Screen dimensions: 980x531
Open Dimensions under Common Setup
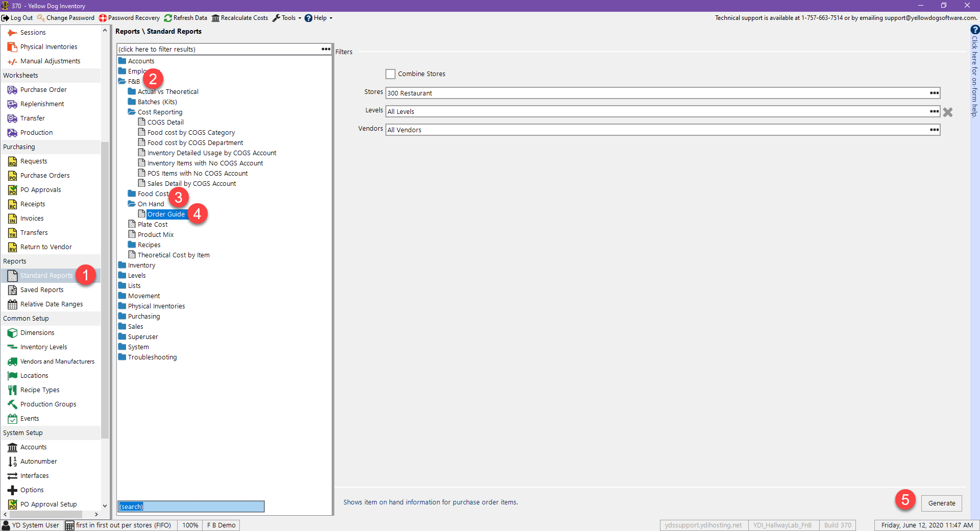click(37, 332)
